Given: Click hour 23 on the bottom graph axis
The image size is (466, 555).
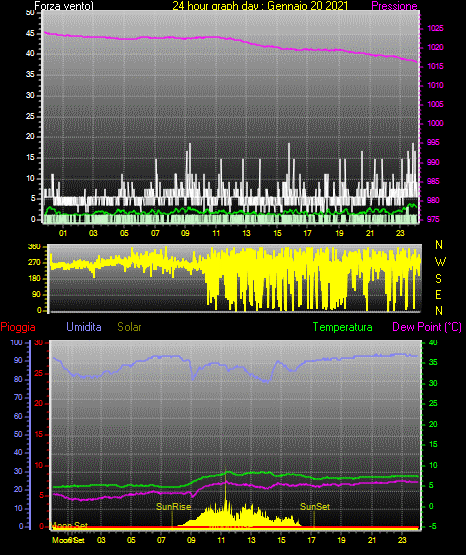Looking at the screenshot, I should click(402, 540).
